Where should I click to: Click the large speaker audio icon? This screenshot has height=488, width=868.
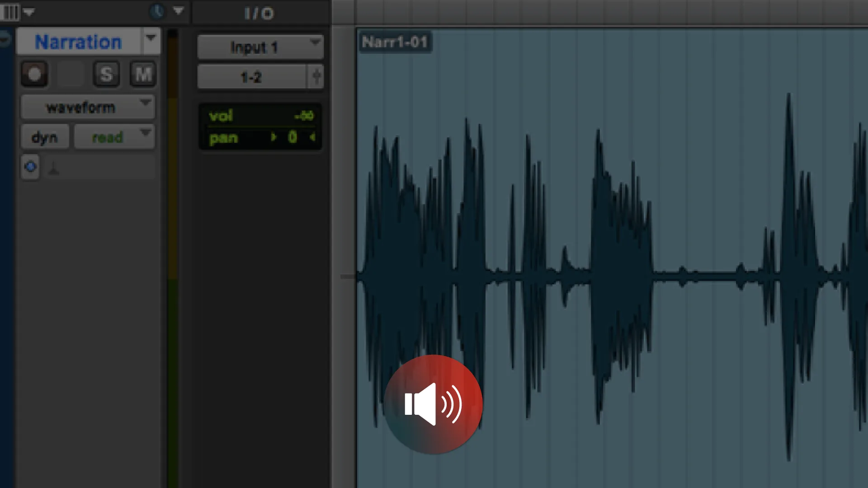point(433,404)
